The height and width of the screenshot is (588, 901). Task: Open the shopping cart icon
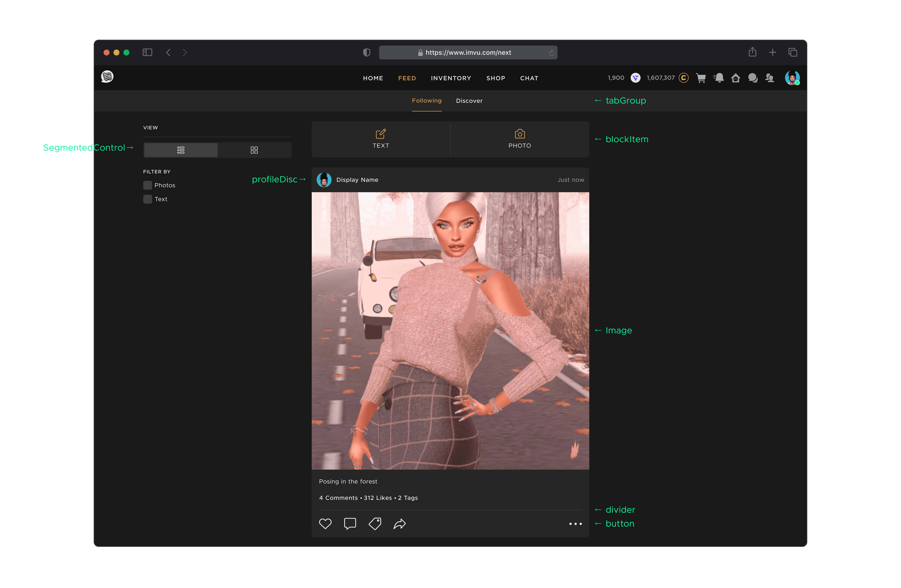[701, 78]
